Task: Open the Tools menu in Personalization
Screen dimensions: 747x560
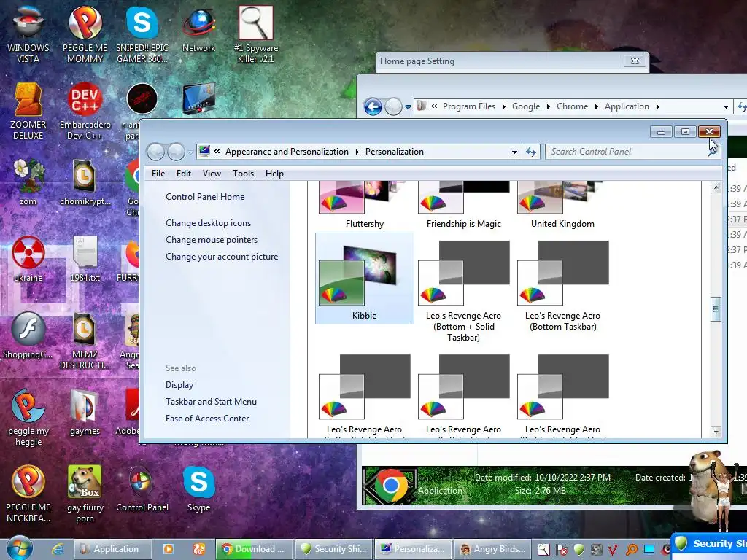Action: coord(243,174)
